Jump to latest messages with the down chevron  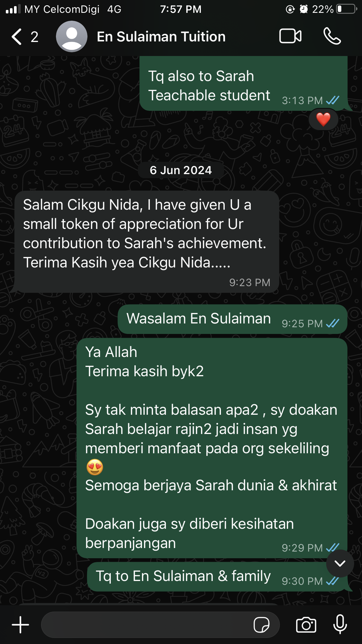340,563
